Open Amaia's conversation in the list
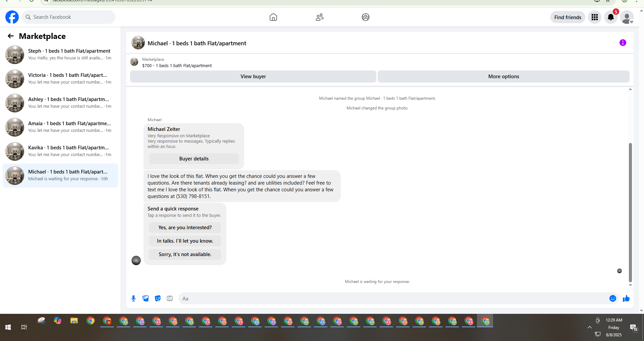This screenshot has width=644, height=341. pos(60,127)
